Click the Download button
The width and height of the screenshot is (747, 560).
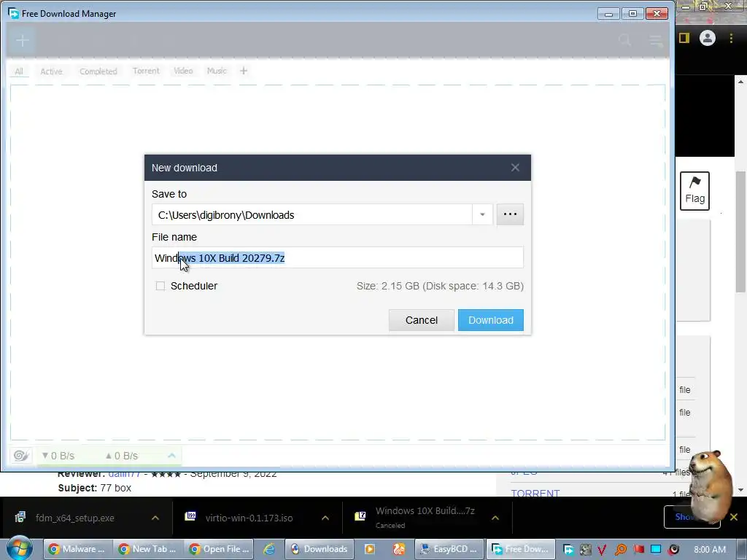click(490, 320)
